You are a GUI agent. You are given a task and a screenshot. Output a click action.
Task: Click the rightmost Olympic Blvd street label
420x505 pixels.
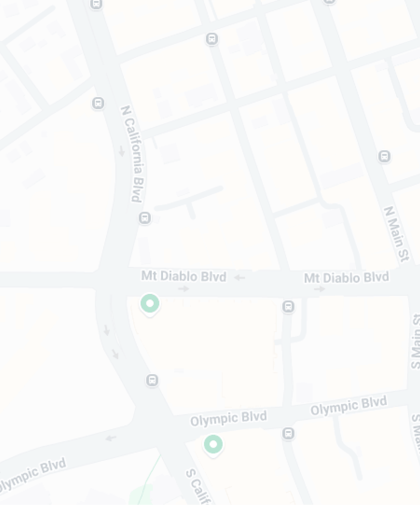(x=349, y=406)
